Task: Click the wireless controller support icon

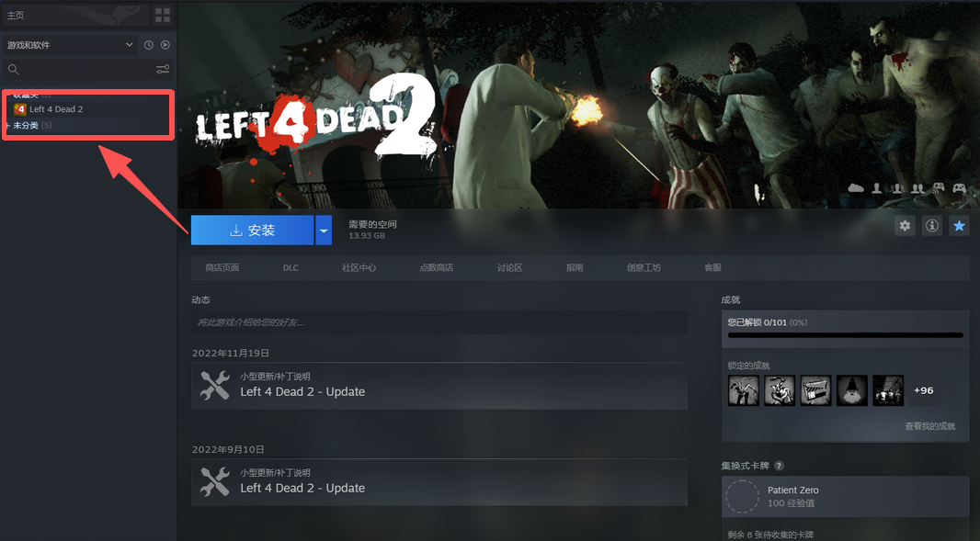Action: tap(938, 187)
